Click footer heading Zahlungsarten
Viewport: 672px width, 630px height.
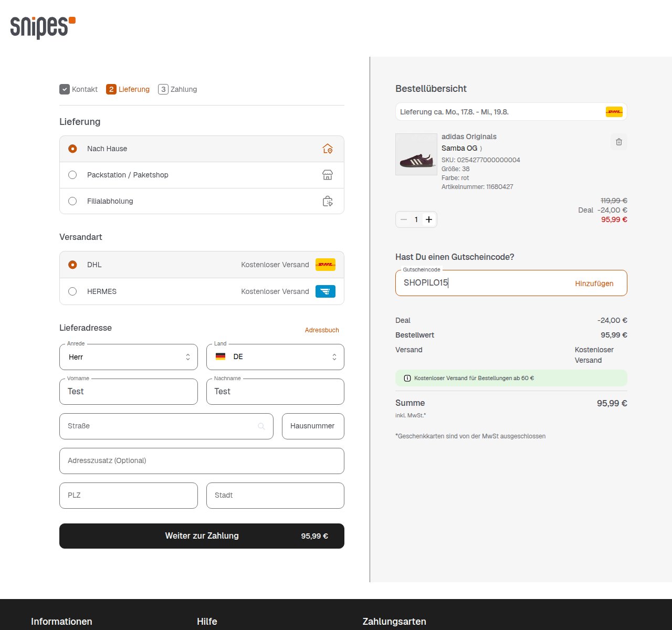pyautogui.click(x=394, y=622)
